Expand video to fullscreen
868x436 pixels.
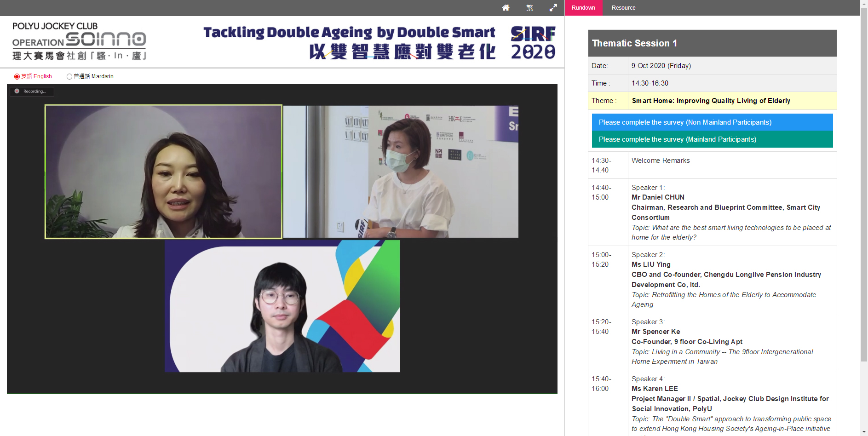point(553,8)
